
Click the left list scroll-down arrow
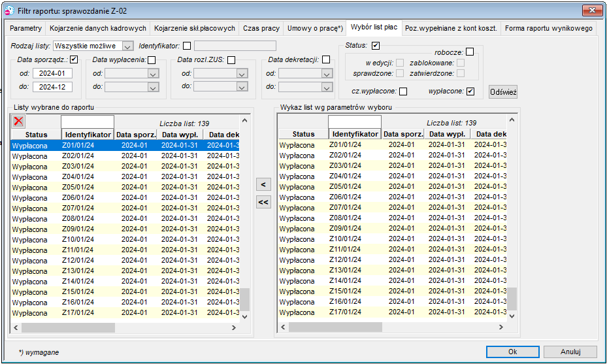[x=244, y=317]
